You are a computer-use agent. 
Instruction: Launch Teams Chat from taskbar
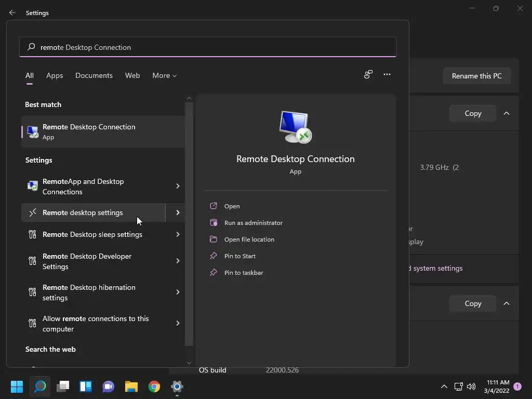(x=108, y=387)
